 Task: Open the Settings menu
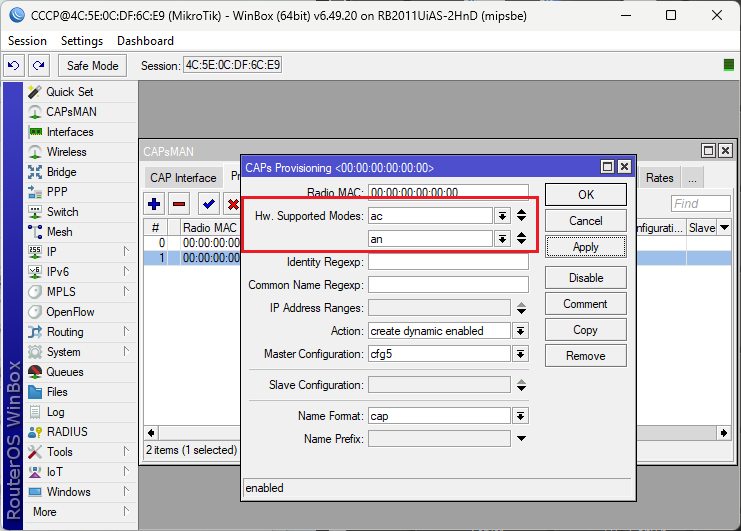(82, 41)
